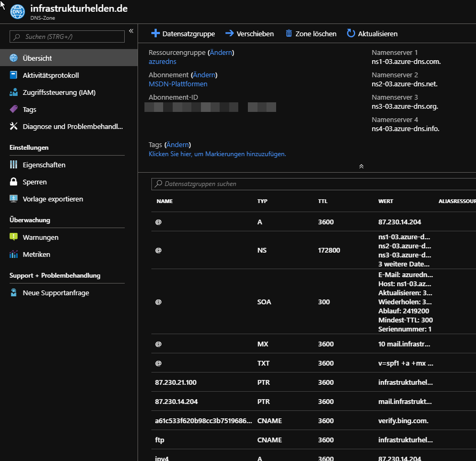Click the Eigenschaften bars icon
Viewport: 476px width, 461px height.
point(14,165)
